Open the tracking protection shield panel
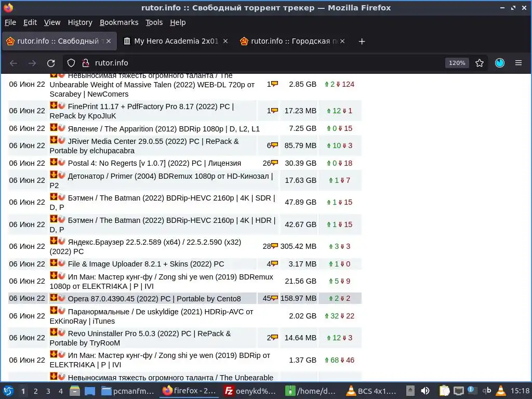 coord(71,63)
